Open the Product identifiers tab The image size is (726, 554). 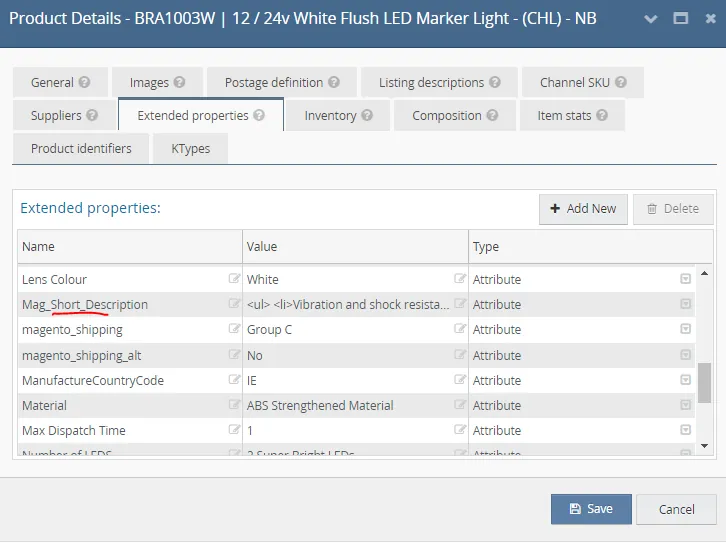81,149
